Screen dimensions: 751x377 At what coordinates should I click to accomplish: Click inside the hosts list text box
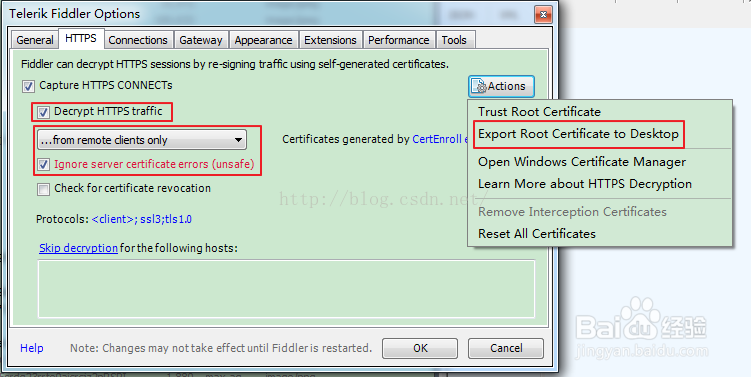point(286,289)
